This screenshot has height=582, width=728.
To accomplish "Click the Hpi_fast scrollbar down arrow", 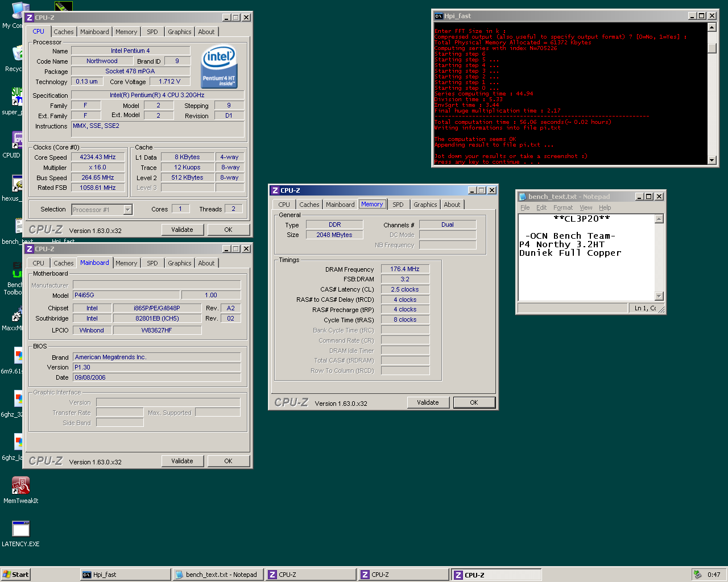I will pos(712,160).
